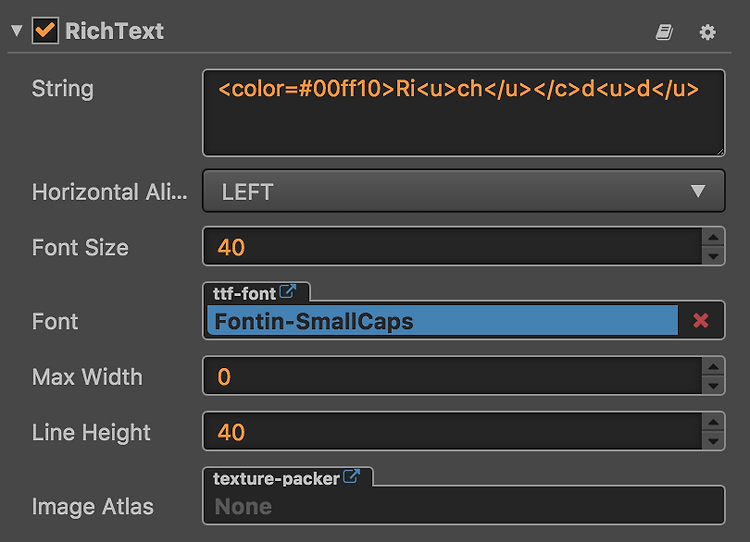Open texture-packer asset link icon
Image resolution: width=750 pixels, height=542 pixels.
click(x=351, y=476)
